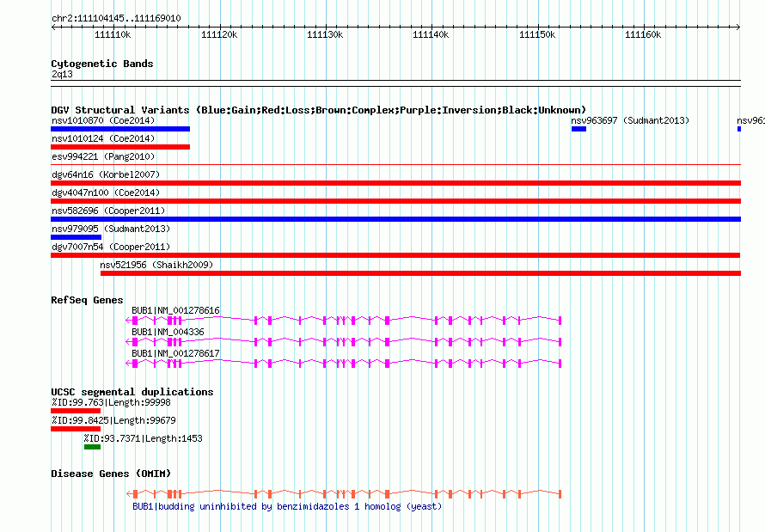Open the BUB1|NM_001278617 transcript label
Image resolution: width=765 pixels, height=532 pixels.
[x=175, y=353]
